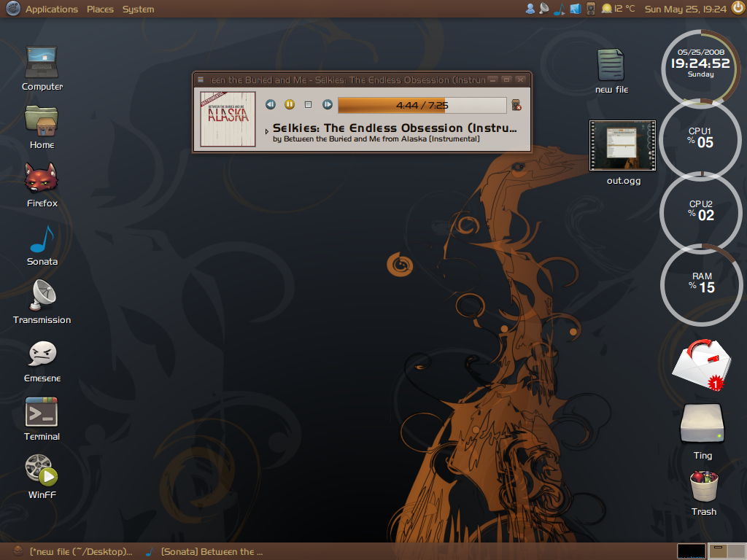Image resolution: width=747 pixels, height=560 pixels.
Task: Open the System menu
Action: click(x=138, y=9)
